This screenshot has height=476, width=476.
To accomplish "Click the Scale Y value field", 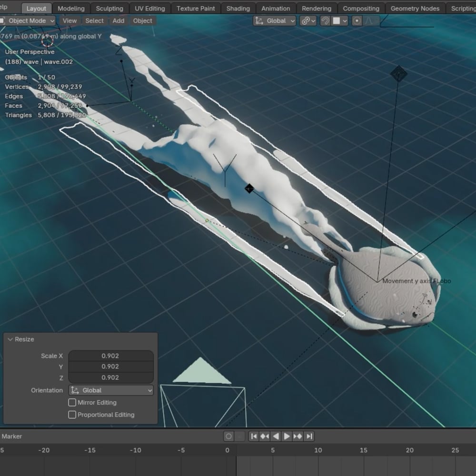I will coord(111,367).
